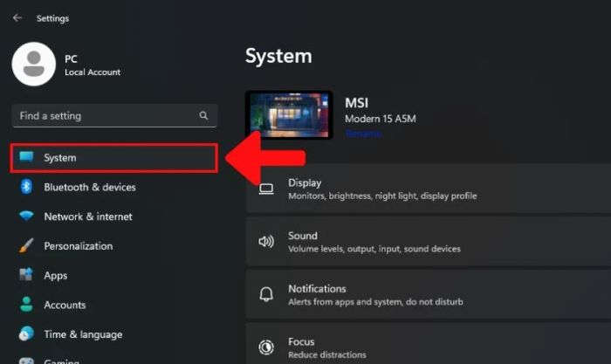Click the Bluetooth icon in sidebar
The image size is (611, 364).
coord(26,187)
